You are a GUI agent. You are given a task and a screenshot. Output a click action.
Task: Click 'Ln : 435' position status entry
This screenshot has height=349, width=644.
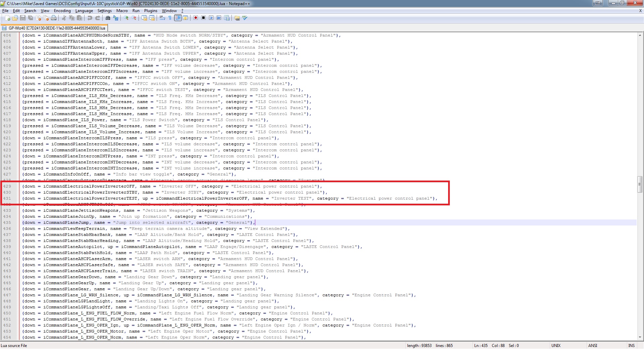pyautogui.click(x=481, y=345)
